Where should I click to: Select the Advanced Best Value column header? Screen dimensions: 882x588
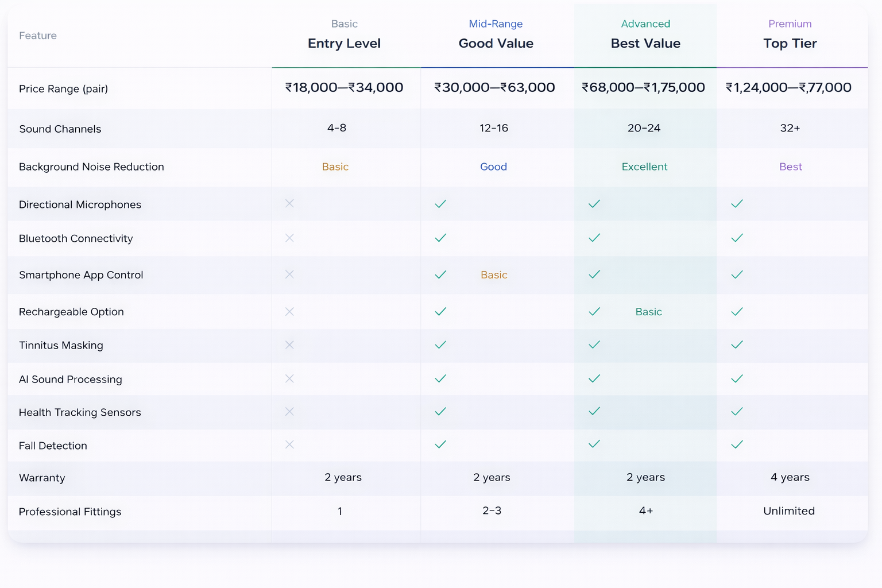click(x=645, y=35)
